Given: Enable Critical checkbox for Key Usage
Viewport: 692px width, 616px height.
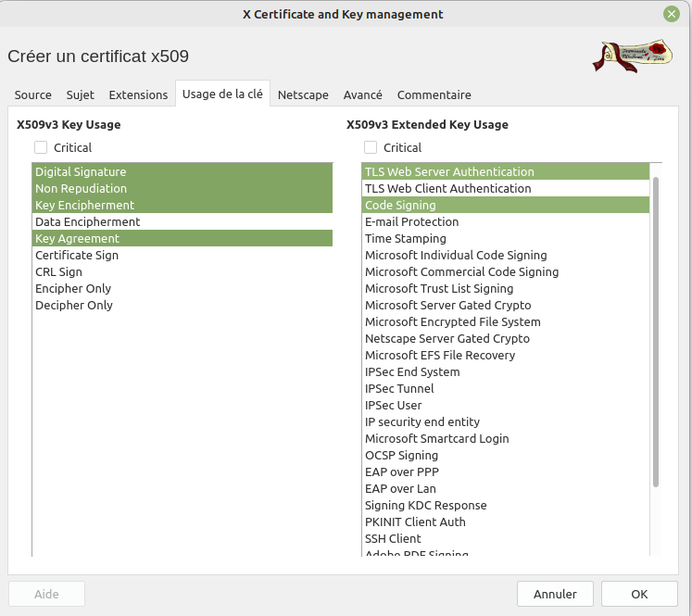Looking at the screenshot, I should [41, 147].
